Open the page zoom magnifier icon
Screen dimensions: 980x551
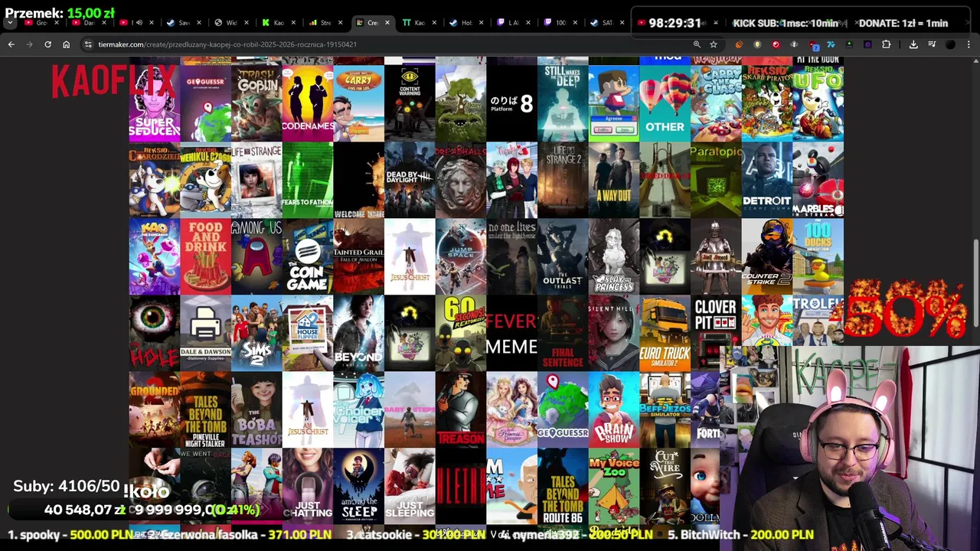click(x=697, y=44)
